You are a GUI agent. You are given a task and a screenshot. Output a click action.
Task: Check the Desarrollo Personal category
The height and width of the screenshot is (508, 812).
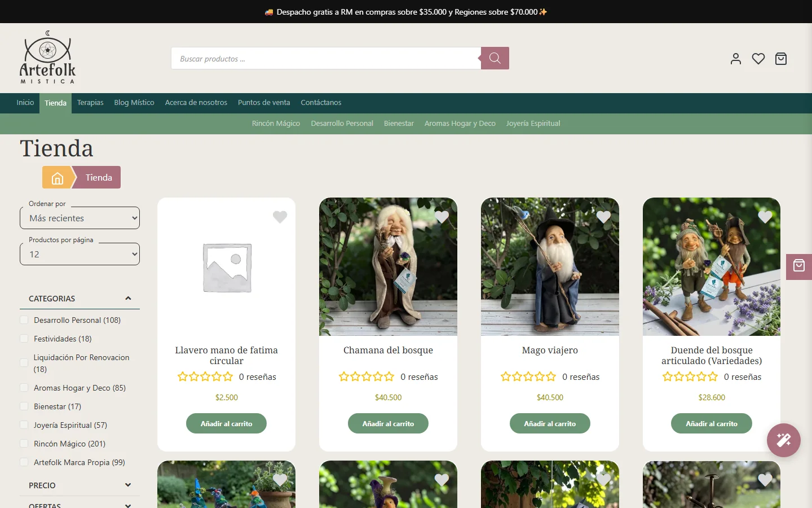click(24, 320)
